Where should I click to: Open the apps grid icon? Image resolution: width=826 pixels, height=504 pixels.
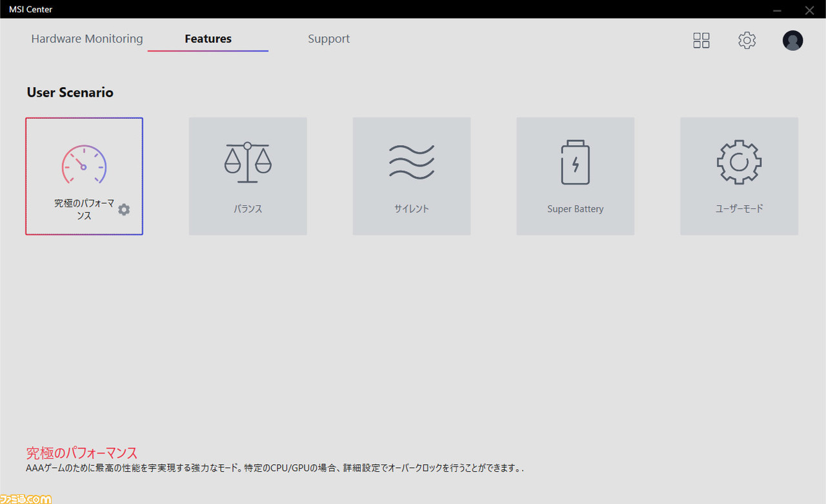[701, 41]
